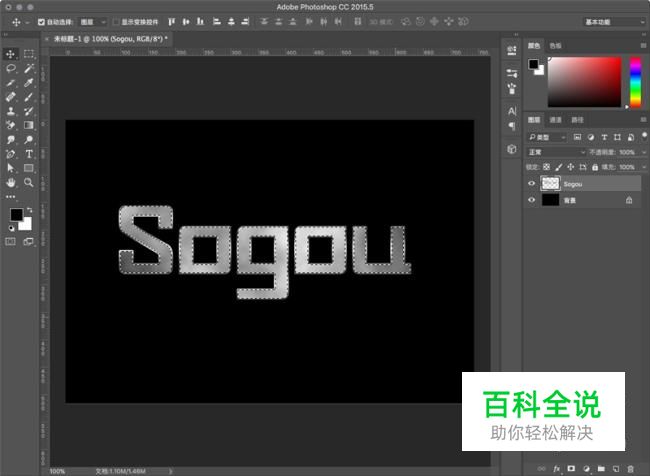
Task: Switch to the 通道 tab
Action: 554,119
